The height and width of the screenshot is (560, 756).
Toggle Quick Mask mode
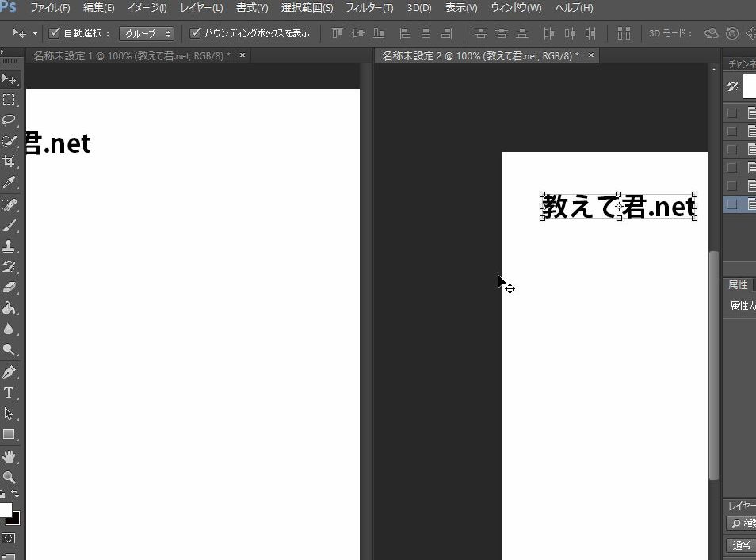tap(8, 539)
